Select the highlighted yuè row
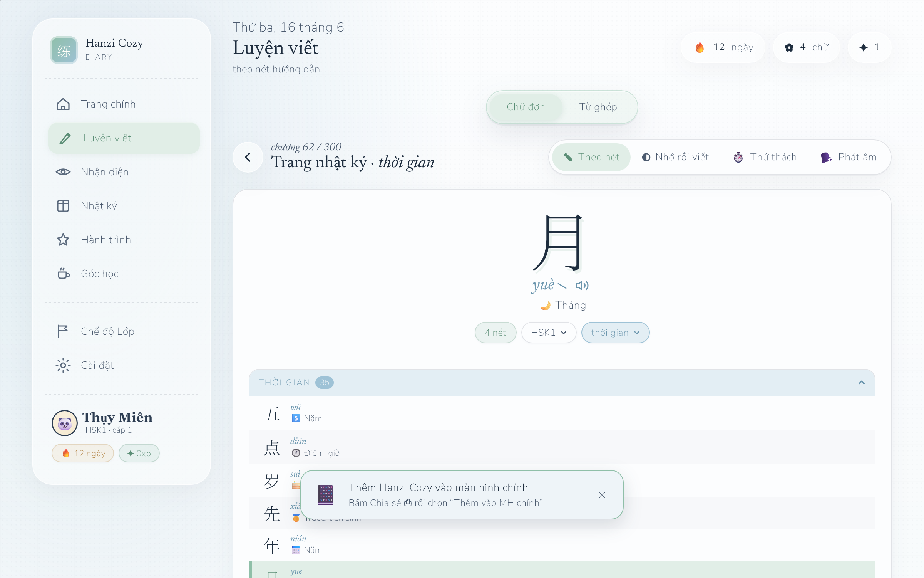 point(562,570)
